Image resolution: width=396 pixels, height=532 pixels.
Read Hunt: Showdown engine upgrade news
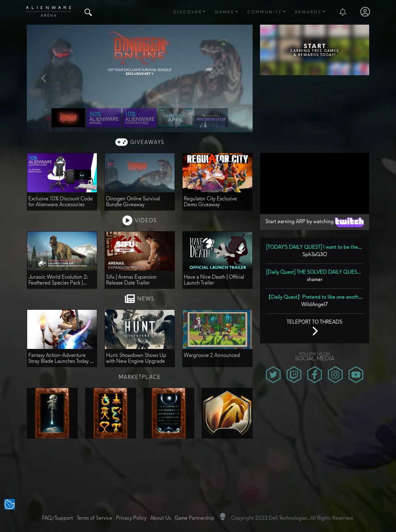click(x=140, y=338)
